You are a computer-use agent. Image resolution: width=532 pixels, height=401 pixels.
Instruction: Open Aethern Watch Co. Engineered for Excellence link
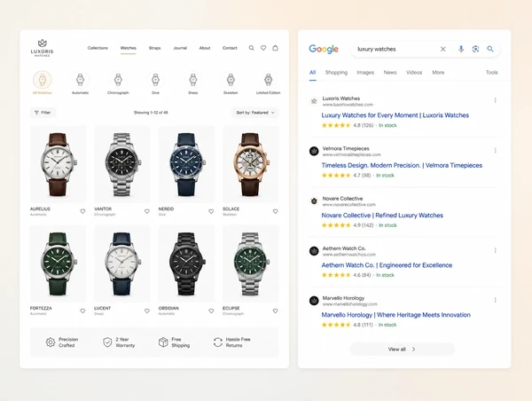[387, 265]
